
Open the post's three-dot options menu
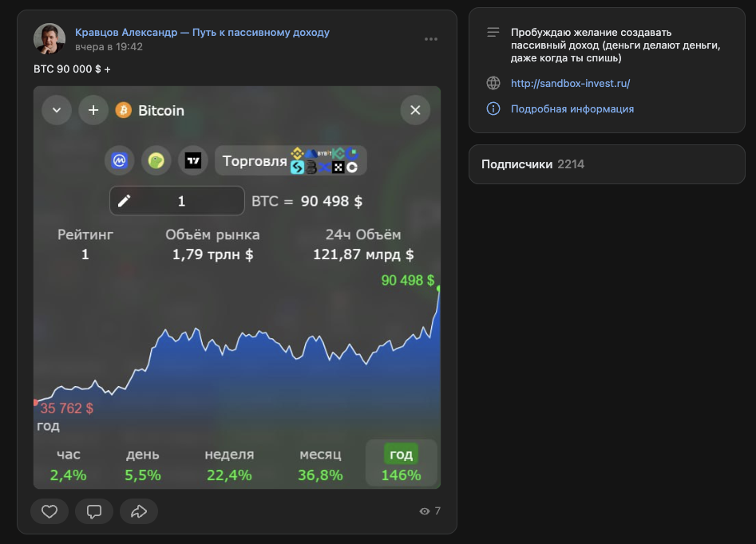(x=431, y=39)
